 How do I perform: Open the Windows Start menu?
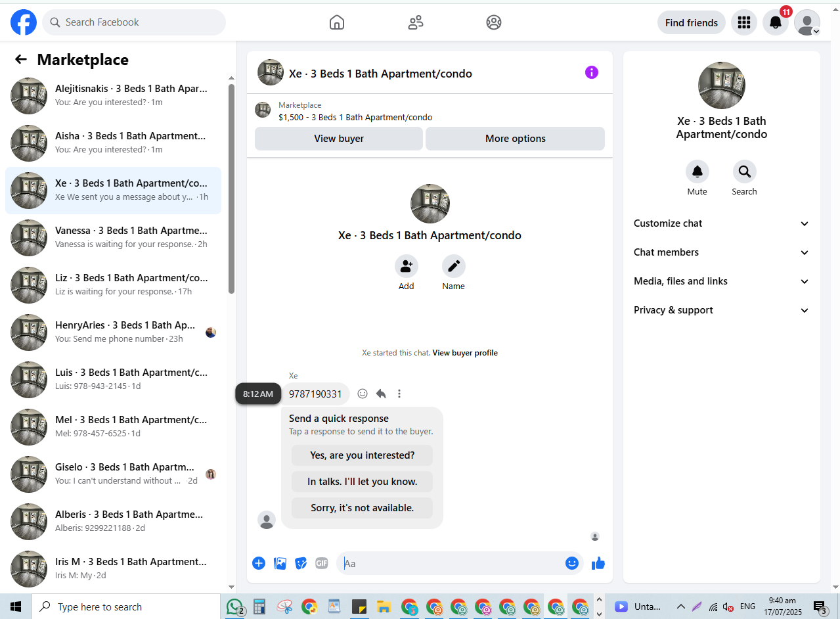16,607
